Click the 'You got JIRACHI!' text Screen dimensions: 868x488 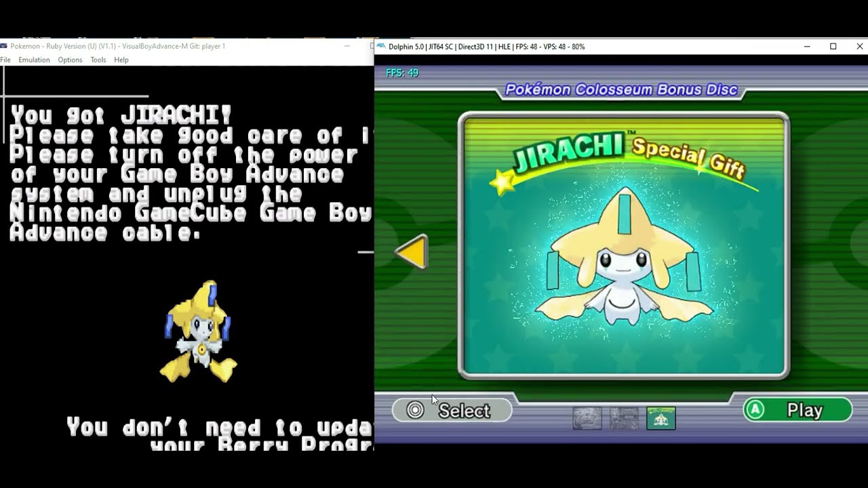[121, 115]
